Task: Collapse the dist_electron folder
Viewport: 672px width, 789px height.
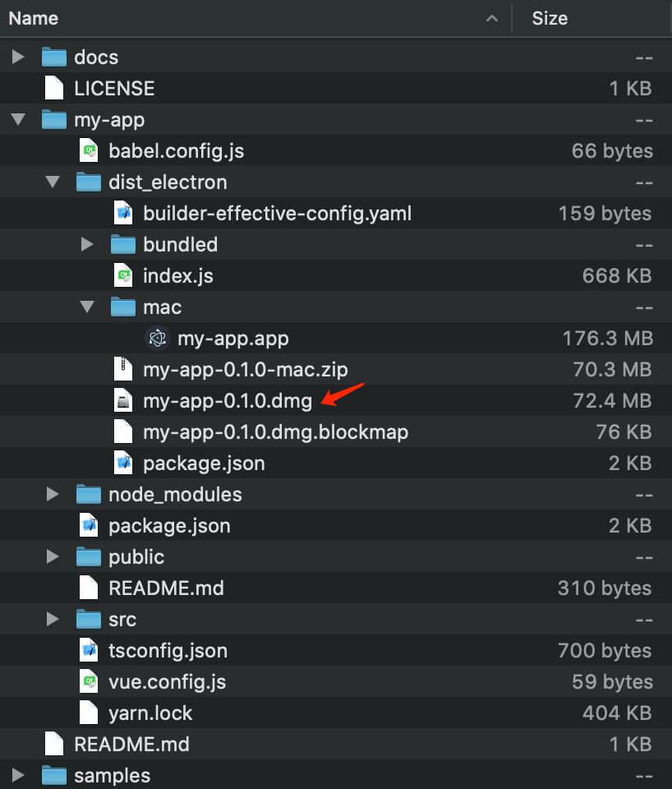Action: 53,182
